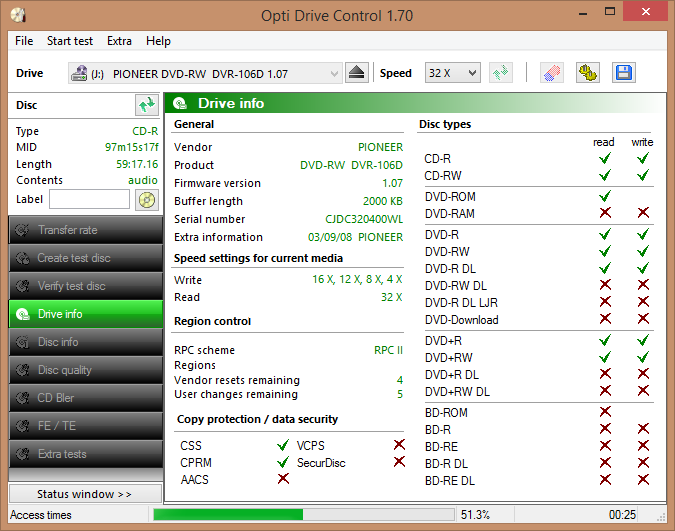
Task: Open the Disc info panel
Action: point(86,342)
